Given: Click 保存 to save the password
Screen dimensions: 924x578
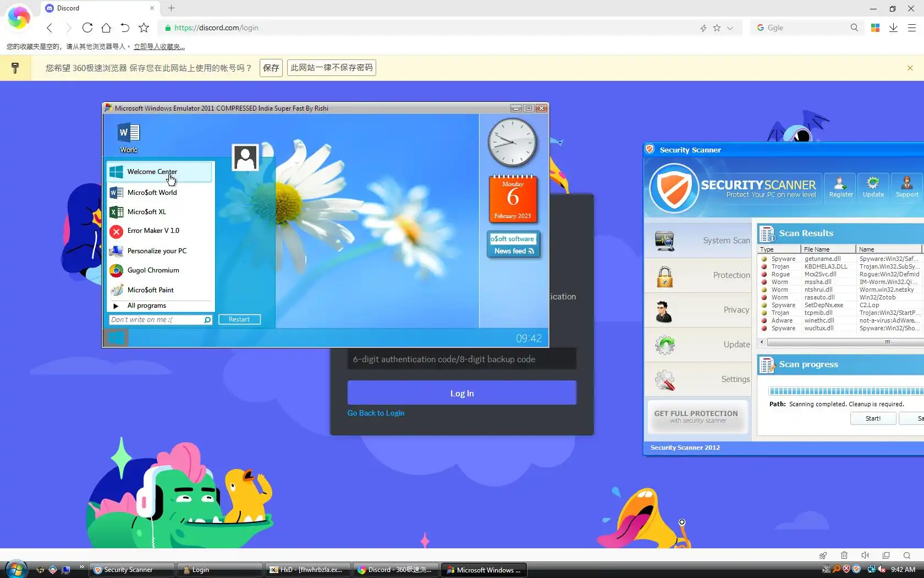Looking at the screenshot, I should [x=271, y=68].
